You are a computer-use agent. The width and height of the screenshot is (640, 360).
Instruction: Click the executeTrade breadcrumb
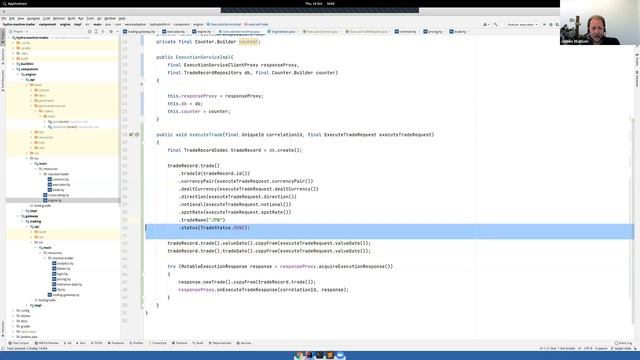click(x=256, y=24)
